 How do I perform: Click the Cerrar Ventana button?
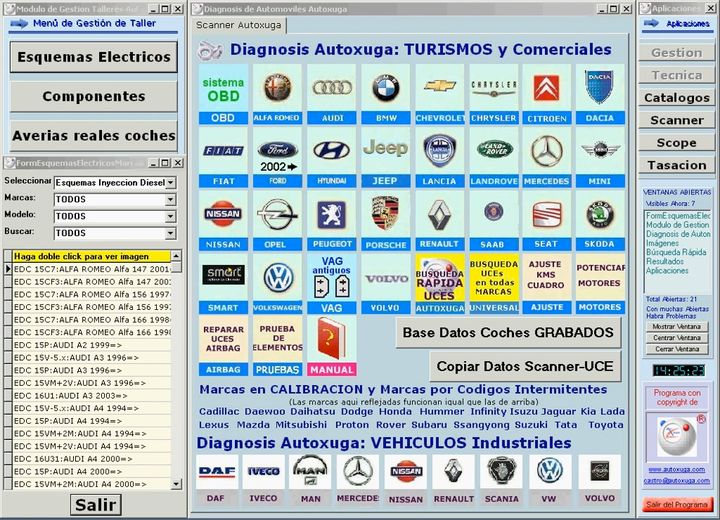coord(677,349)
